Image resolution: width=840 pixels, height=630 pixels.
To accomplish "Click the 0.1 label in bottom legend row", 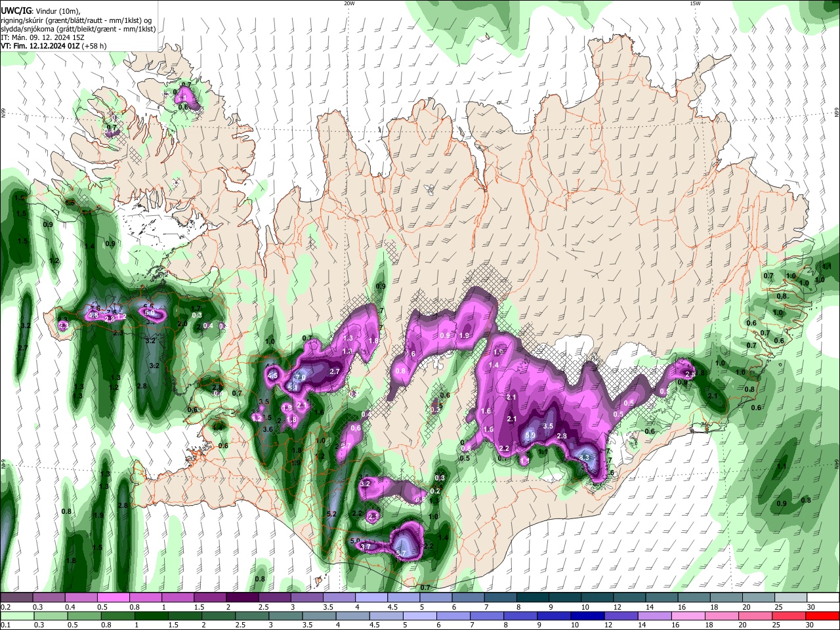I will click(5, 625).
